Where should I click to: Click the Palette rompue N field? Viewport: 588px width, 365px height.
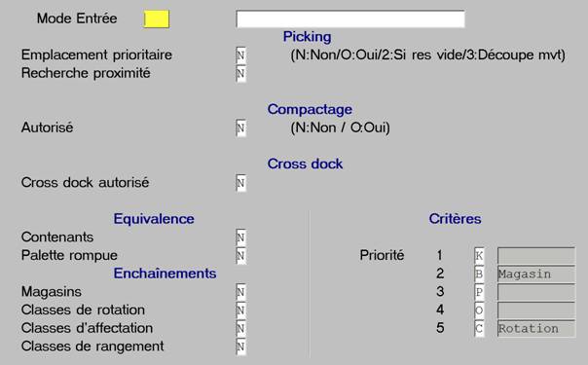pyautogui.click(x=241, y=256)
